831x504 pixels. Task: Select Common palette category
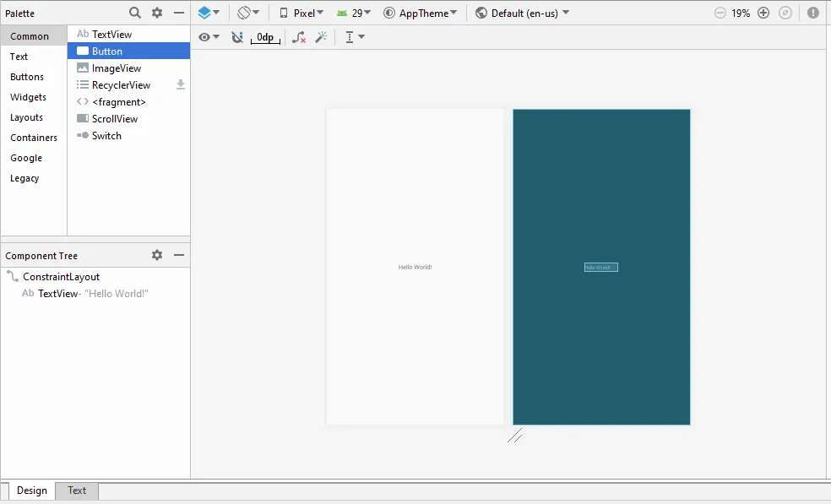coord(34,36)
